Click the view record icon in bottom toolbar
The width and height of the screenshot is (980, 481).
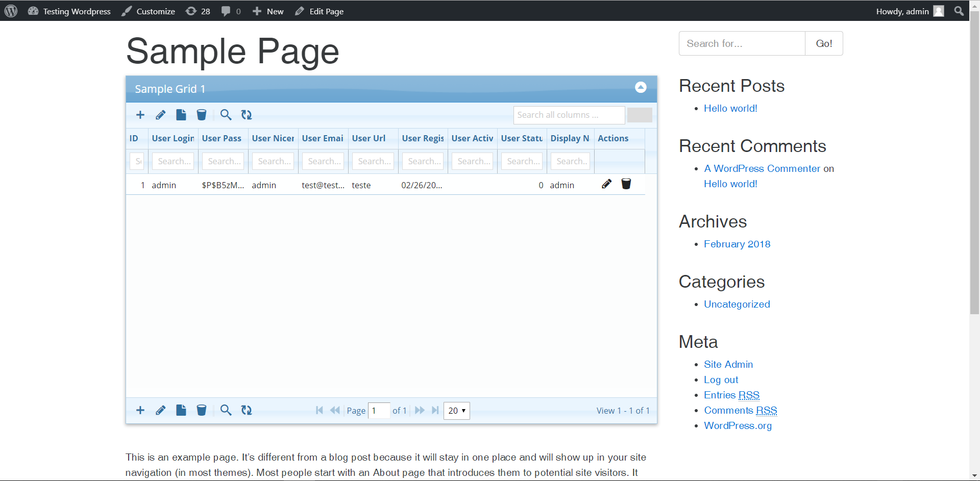tap(181, 410)
